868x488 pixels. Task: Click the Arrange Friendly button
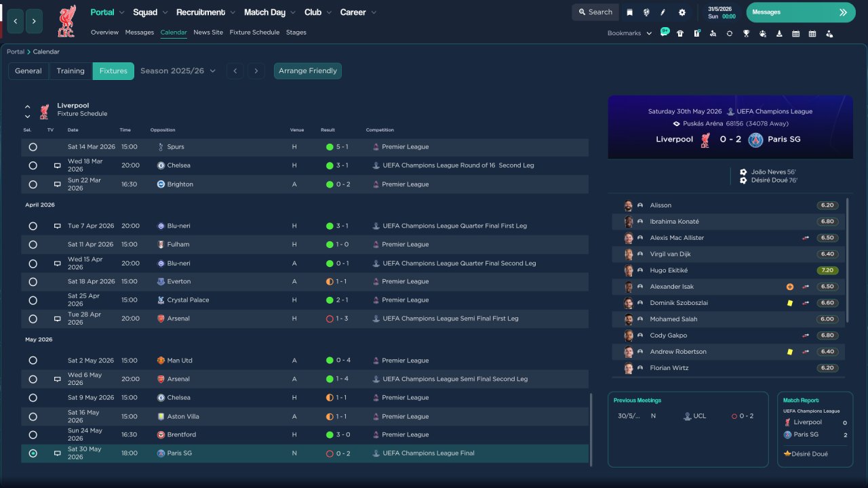coord(308,70)
